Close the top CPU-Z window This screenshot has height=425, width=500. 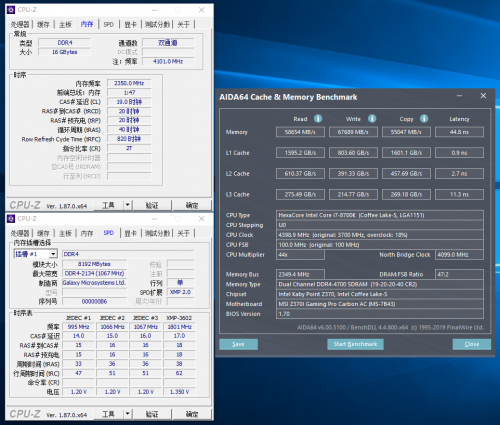202,10
